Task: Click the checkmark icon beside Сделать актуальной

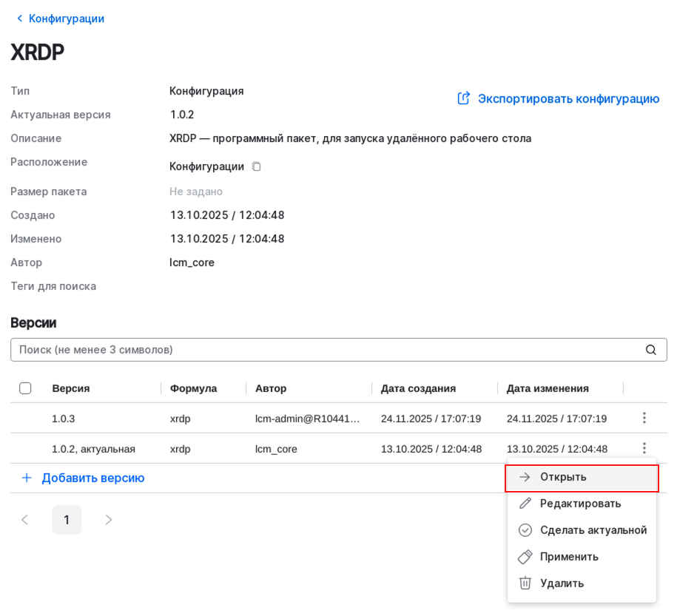Action: tap(525, 529)
